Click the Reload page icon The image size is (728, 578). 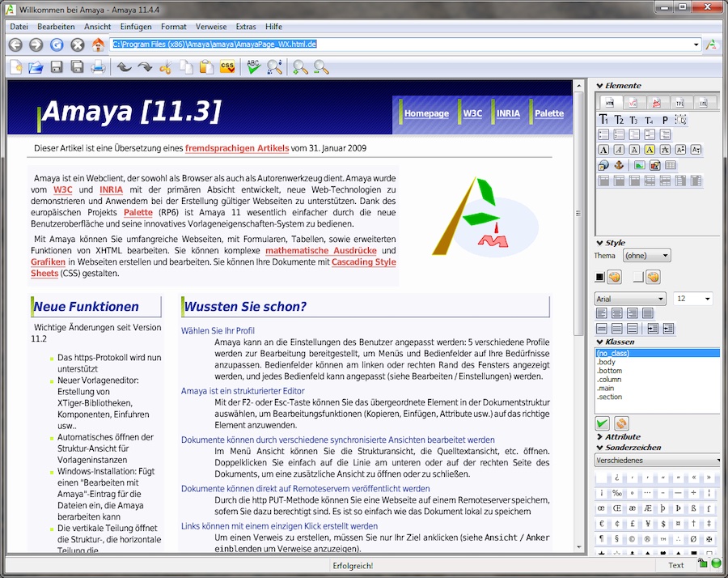[57, 45]
